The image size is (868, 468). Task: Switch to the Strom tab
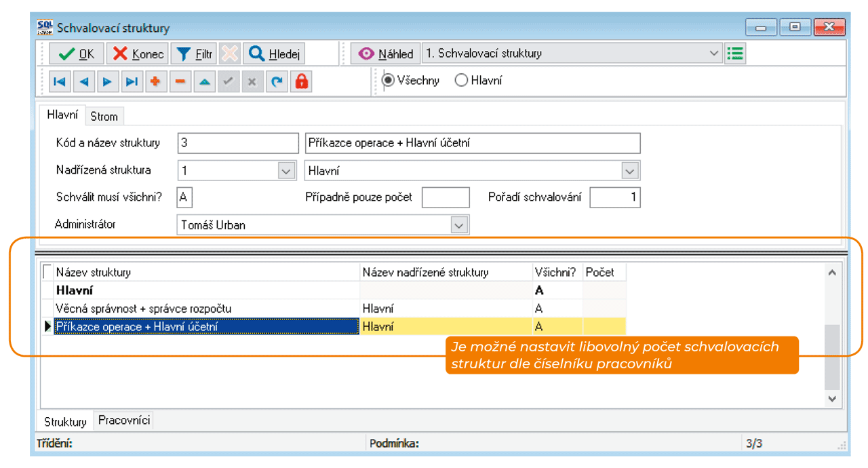click(x=104, y=117)
